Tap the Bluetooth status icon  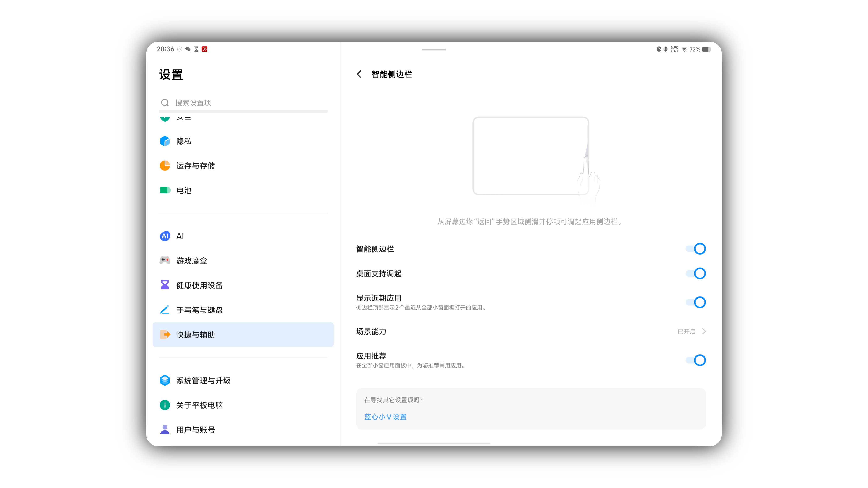click(x=665, y=49)
